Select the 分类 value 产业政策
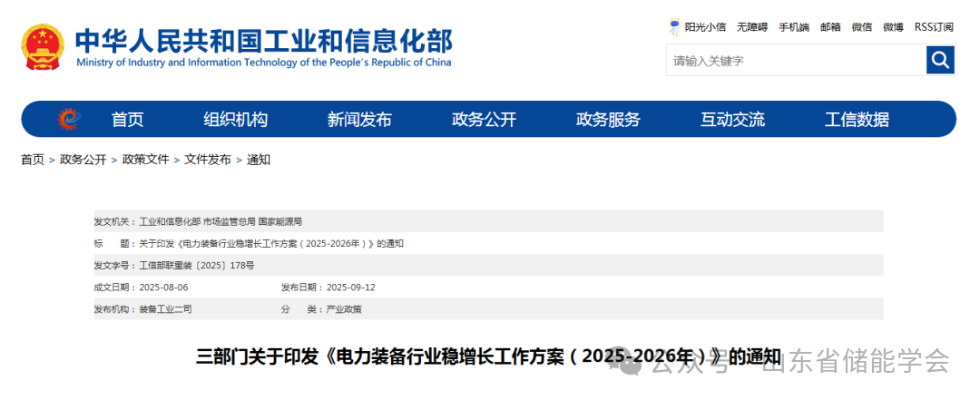Screen dimensions: 980x400 point(344,309)
